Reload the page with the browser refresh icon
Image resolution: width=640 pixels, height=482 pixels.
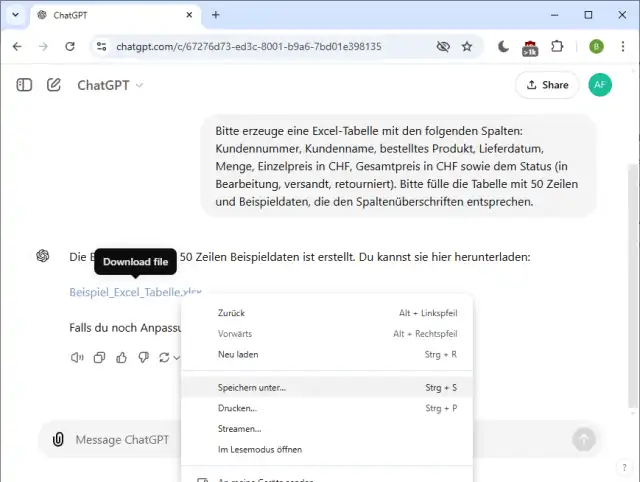(x=70, y=47)
